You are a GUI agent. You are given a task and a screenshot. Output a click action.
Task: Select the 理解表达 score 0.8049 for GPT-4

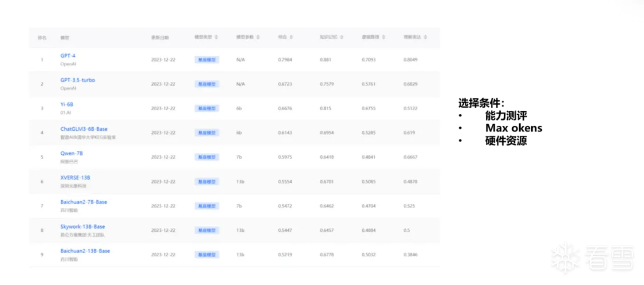coord(411,59)
